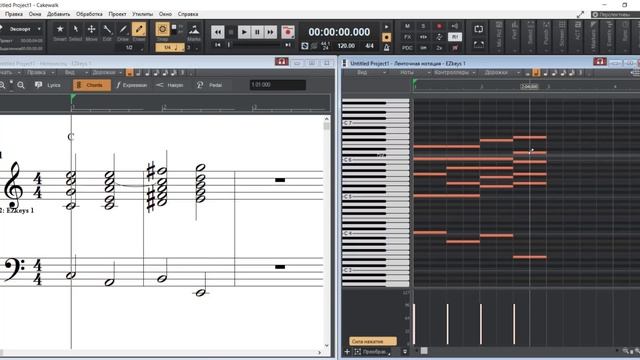Click the Hairpin button
The image size is (640, 360).
(170, 85)
